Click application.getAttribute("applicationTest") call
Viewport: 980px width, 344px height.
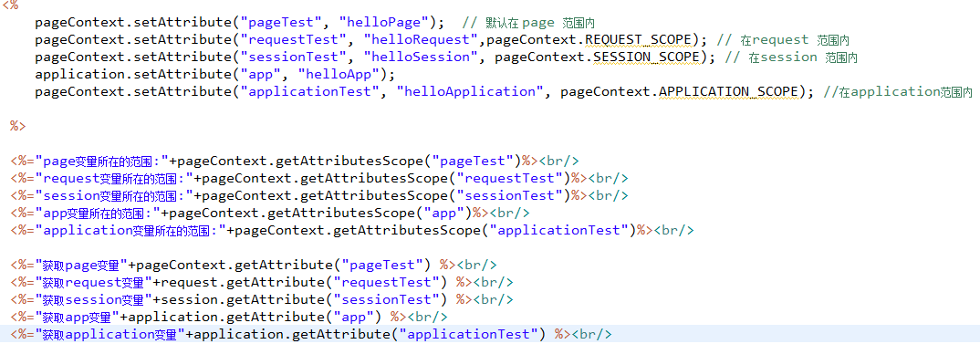point(370,334)
